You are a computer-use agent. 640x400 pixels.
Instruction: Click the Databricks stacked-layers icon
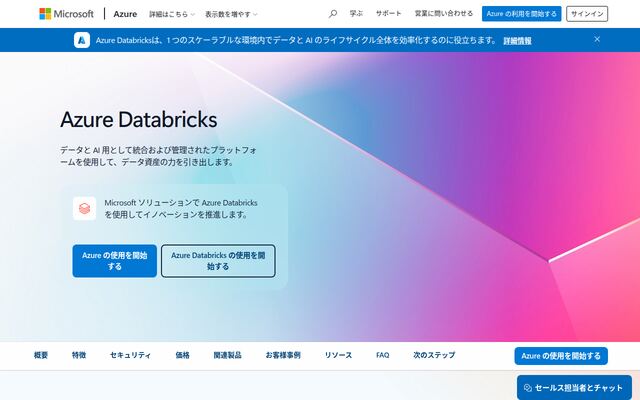pyautogui.click(x=84, y=209)
